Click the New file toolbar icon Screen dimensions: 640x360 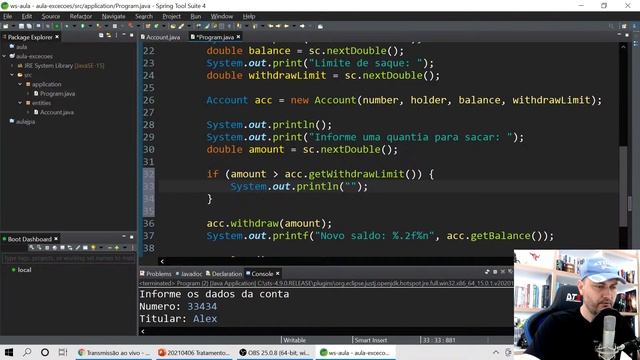click(x=5, y=26)
